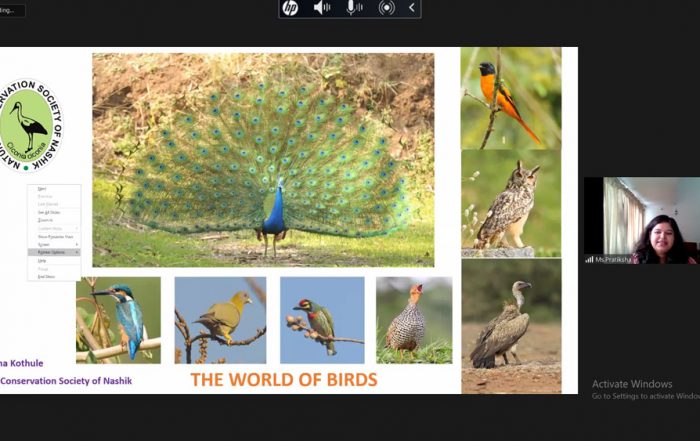Collapse the top toolbar with the chevron arrow
This screenshot has height=441, width=700.
pyautogui.click(x=412, y=8)
